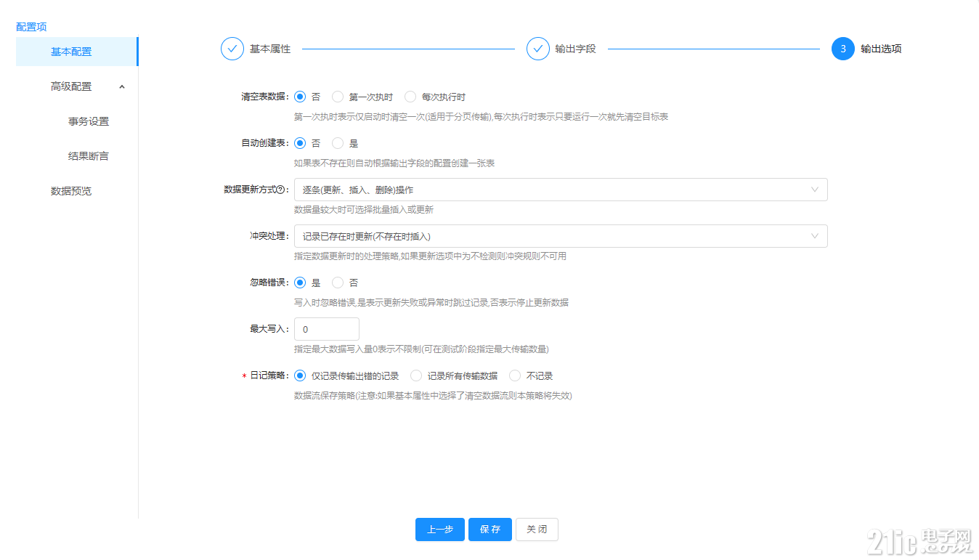979x560 pixels.
Task: Click the 最大写入 input field
Action: 327,329
